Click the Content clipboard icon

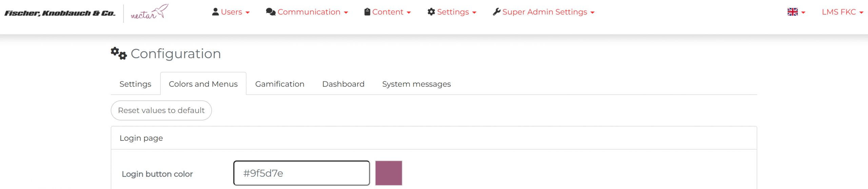pos(367,12)
